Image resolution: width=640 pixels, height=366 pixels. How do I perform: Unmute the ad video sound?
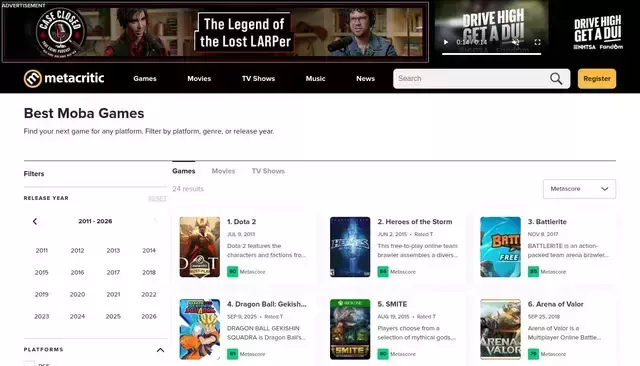[516, 42]
